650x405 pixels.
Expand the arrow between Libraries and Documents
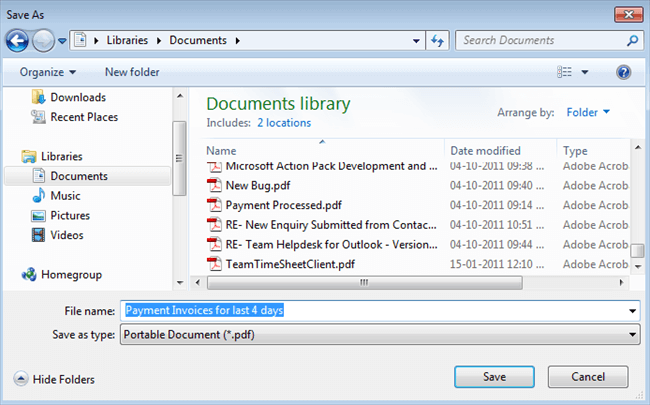159,41
